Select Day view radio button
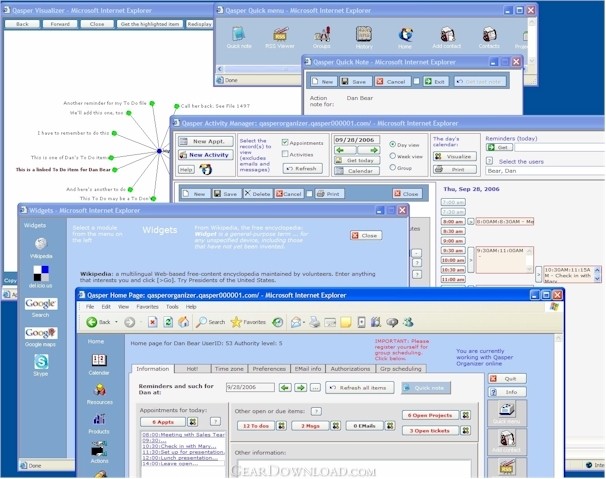This screenshot has height=479, width=606. point(393,144)
